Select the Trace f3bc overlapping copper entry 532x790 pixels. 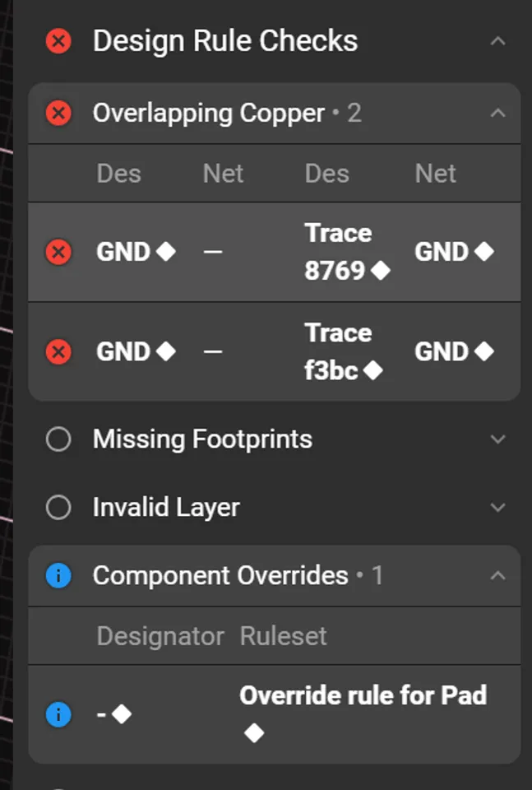pos(337,352)
